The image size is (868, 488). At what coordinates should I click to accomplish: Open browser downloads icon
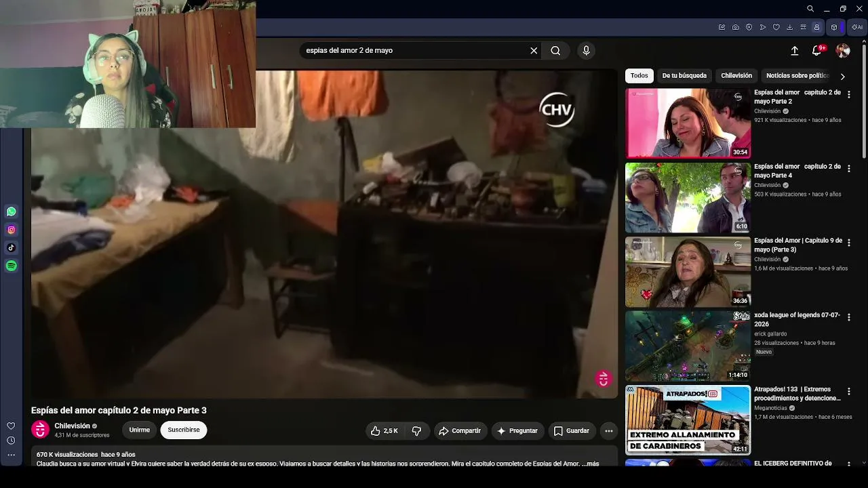point(789,27)
